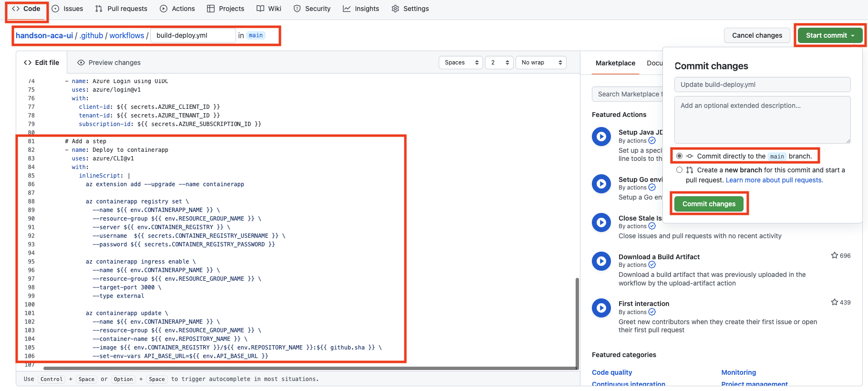Image resolution: width=868 pixels, height=391 pixels.
Task: Click the First interaction play icon
Action: (601, 308)
